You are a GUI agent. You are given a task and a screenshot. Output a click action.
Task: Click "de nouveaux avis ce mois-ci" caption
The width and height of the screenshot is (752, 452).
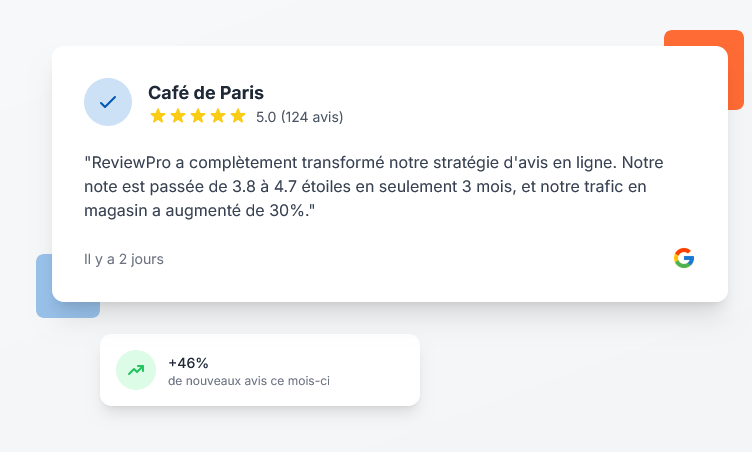click(x=250, y=381)
